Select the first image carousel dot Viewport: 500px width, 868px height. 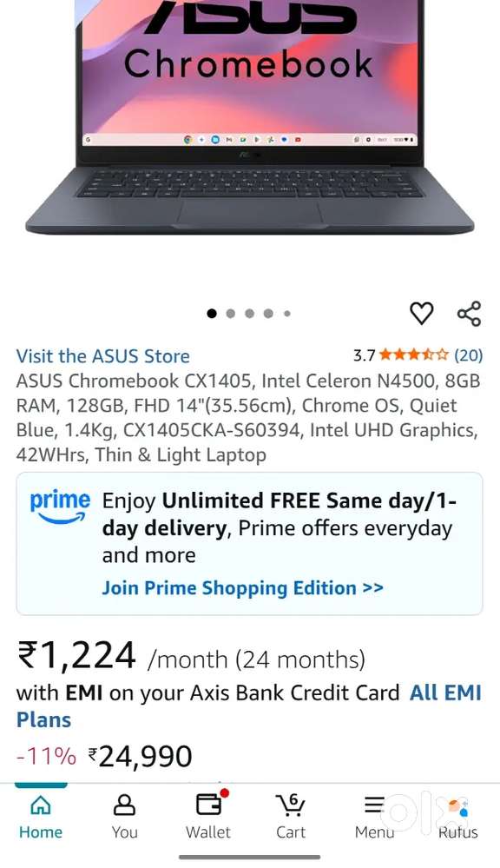[211, 314]
